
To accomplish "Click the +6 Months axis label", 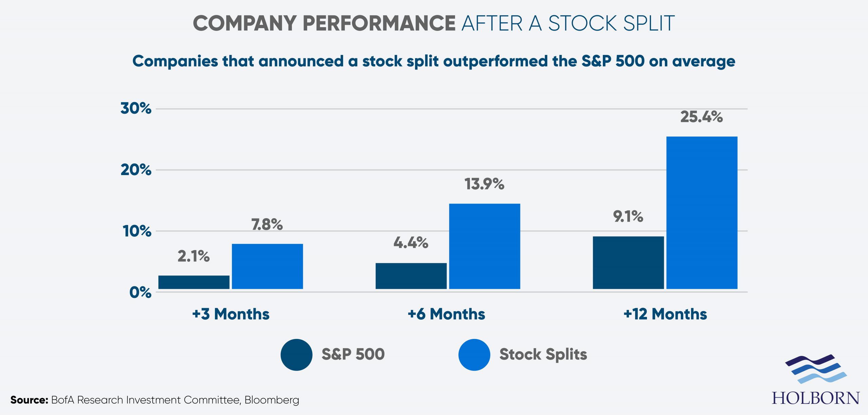I will tap(446, 314).
